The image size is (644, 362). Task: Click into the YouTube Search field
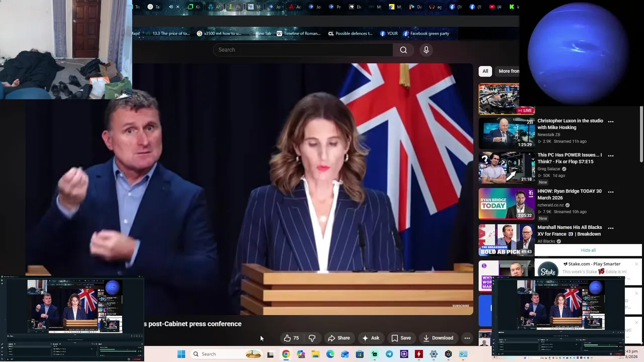pyautogui.click(x=303, y=50)
